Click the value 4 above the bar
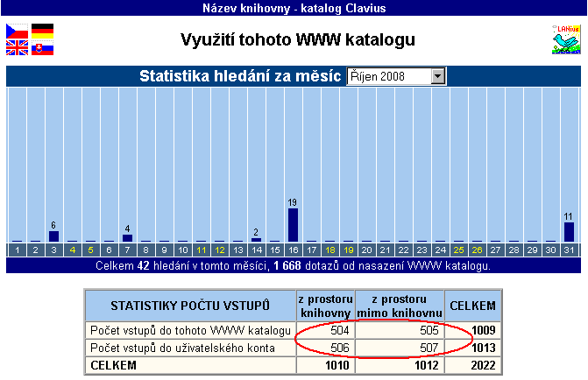Screen dimensions: 588x380 click(x=127, y=229)
